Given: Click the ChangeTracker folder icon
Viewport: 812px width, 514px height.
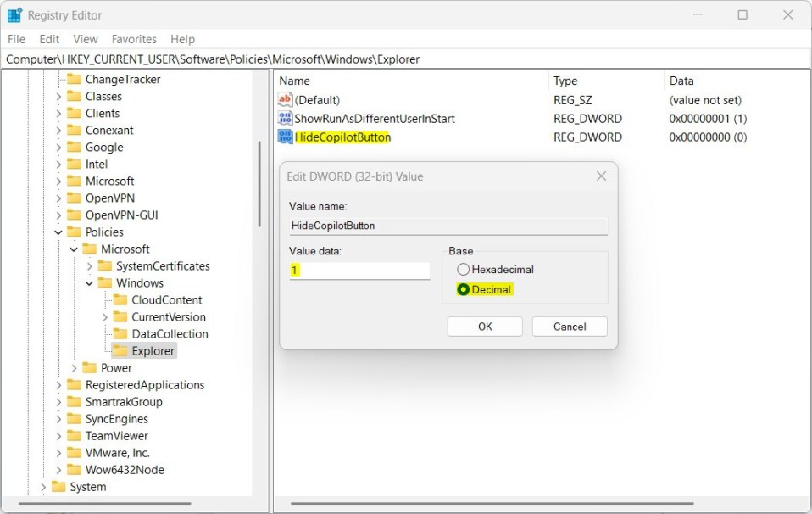Looking at the screenshot, I should 74,79.
